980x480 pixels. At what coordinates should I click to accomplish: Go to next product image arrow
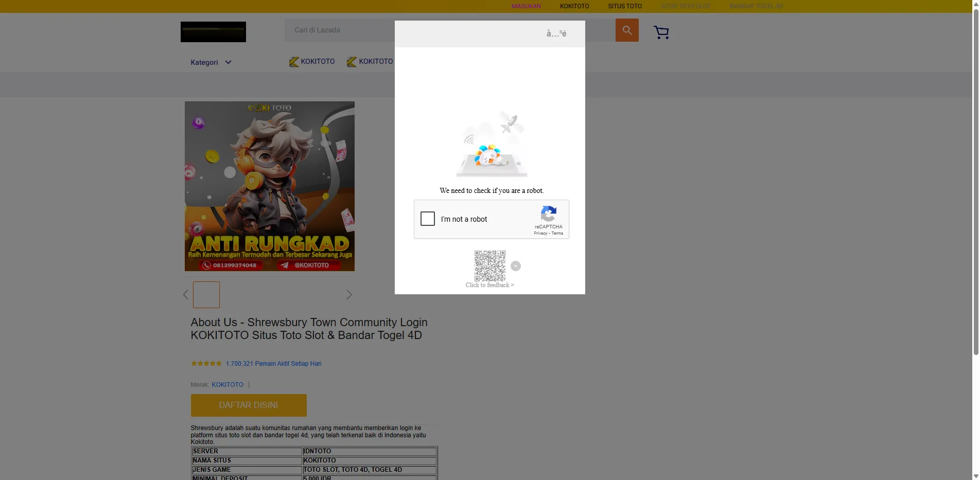[349, 295]
